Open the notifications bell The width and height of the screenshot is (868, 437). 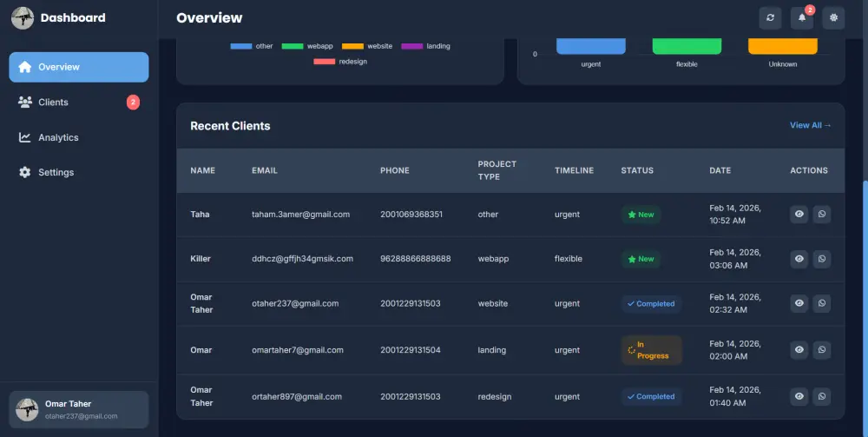coord(801,17)
